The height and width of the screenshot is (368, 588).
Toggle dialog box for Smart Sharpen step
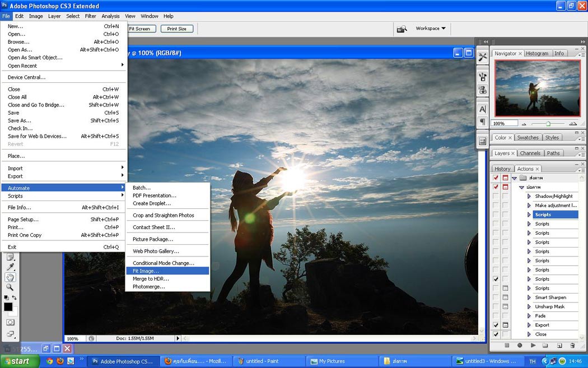click(x=505, y=297)
